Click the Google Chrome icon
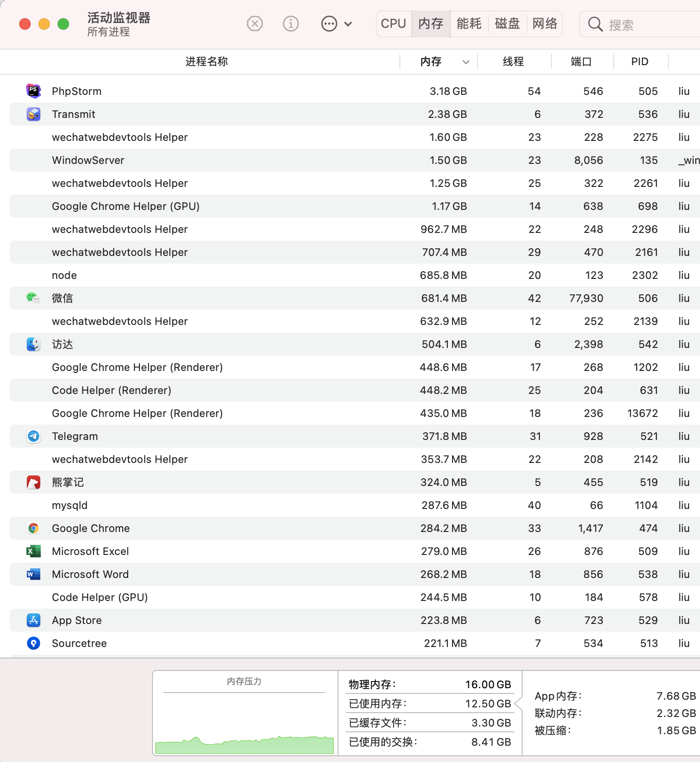 click(x=33, y=528)
